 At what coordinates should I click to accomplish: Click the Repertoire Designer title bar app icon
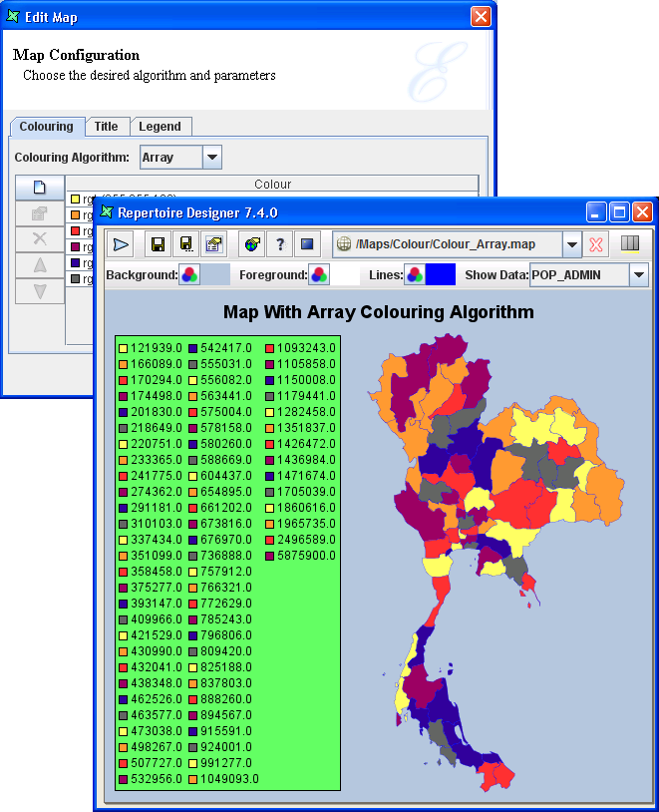tap(107, 212)
